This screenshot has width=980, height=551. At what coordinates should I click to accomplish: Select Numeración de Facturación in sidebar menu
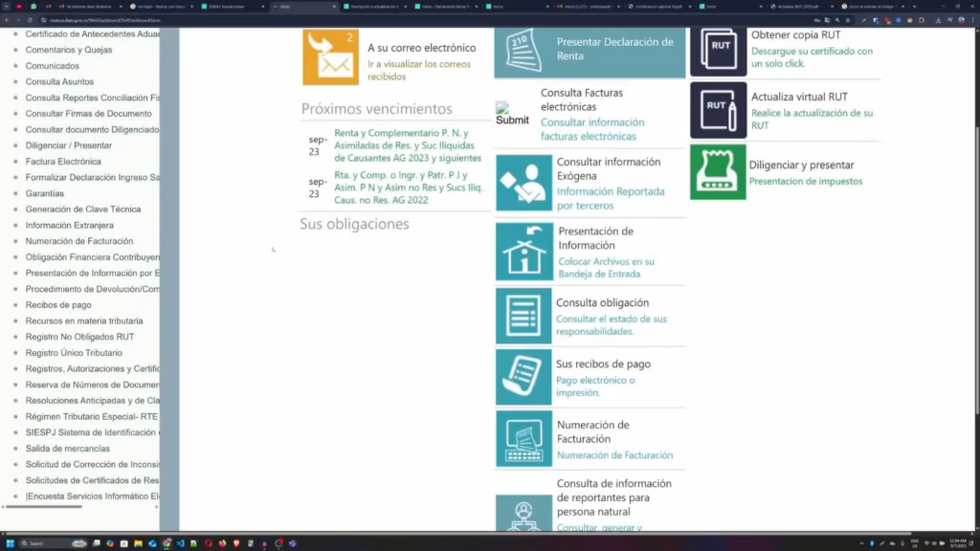[78, 241]
